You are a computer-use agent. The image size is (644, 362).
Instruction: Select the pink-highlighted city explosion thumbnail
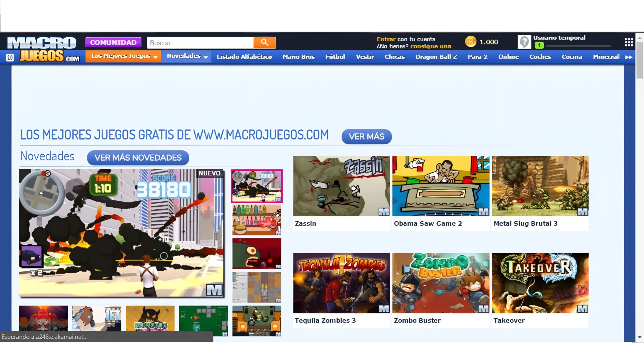[x=257, y=186]
